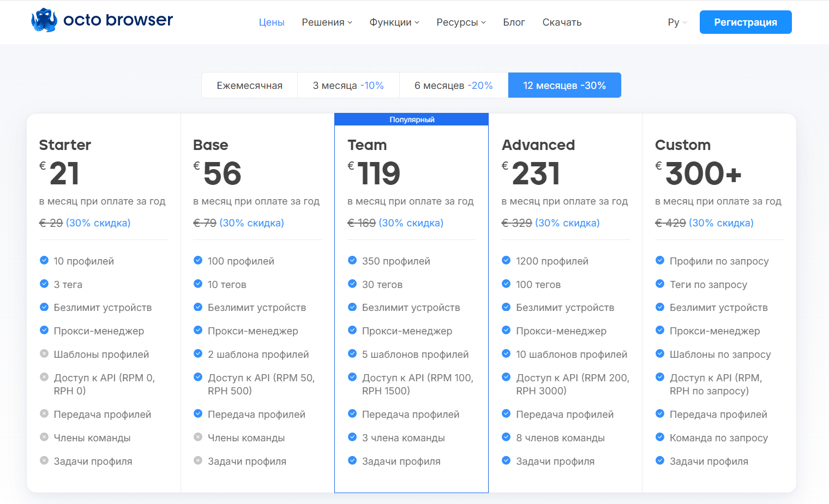Click grey cross icon beside Base Члены команды
Image resolution: width=829 pixels, height=504 pixels.
[x=198, y=437]
